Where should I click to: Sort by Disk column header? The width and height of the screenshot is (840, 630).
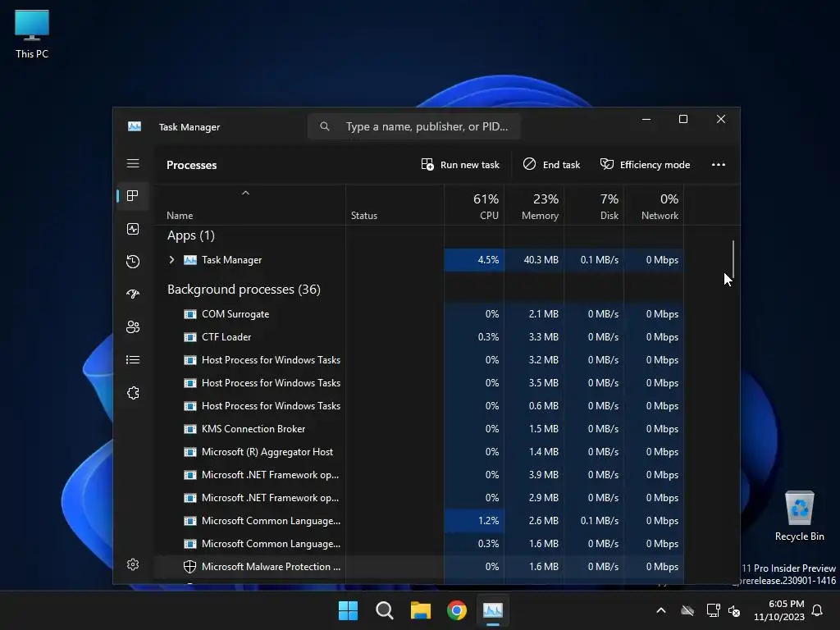tap(594, 205)
